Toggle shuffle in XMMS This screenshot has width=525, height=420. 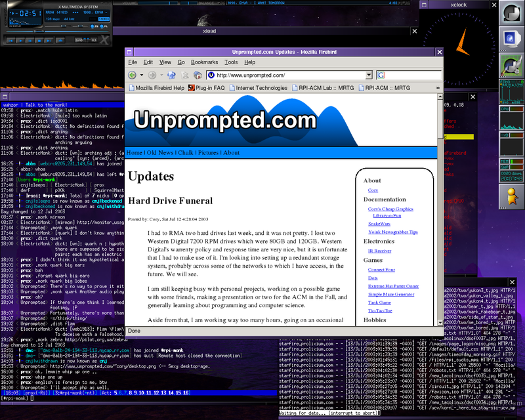80,40
